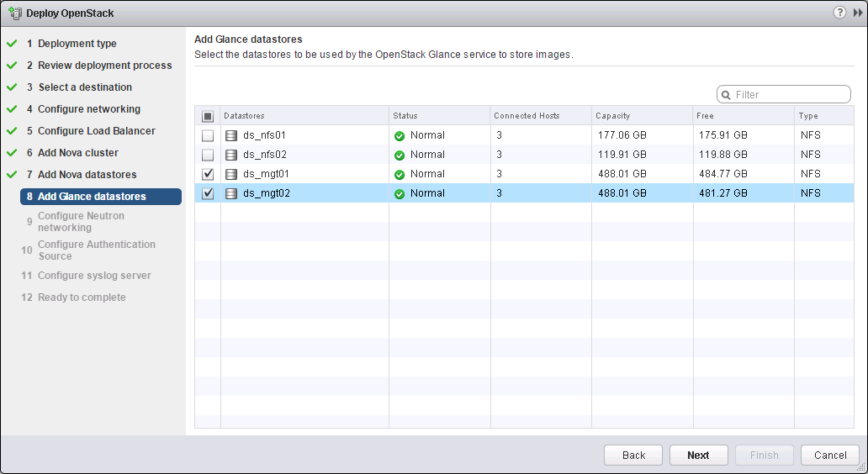Enable the ds_nfs01 datastore checkbox
This screenshot has height=474, width=868.
click(208, 135)
